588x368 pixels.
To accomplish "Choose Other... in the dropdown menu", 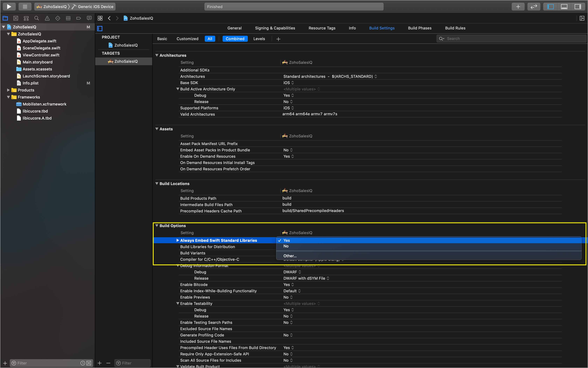I will point(429,256).
